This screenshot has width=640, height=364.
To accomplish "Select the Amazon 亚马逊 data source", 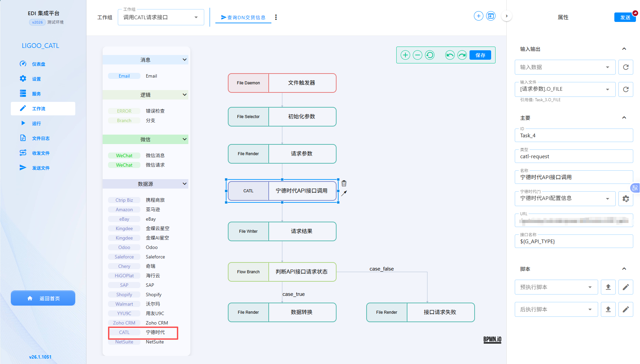I will pyautogui.click(x=124, y=209).
